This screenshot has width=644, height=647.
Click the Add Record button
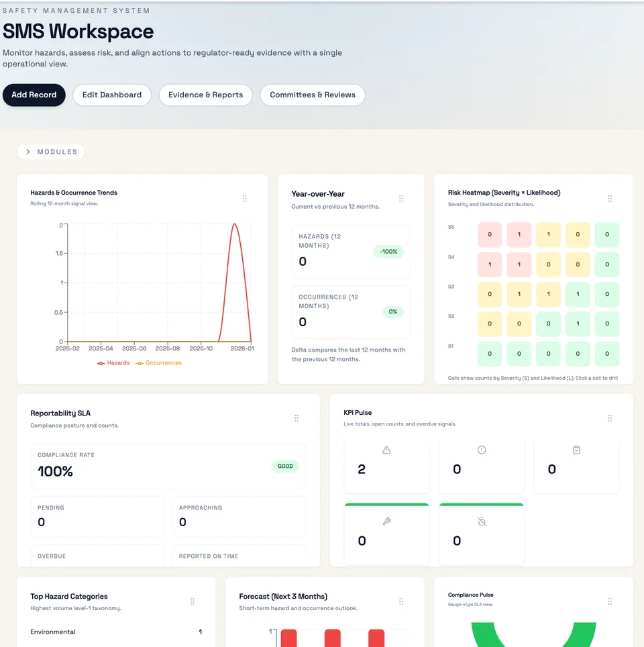34,95
